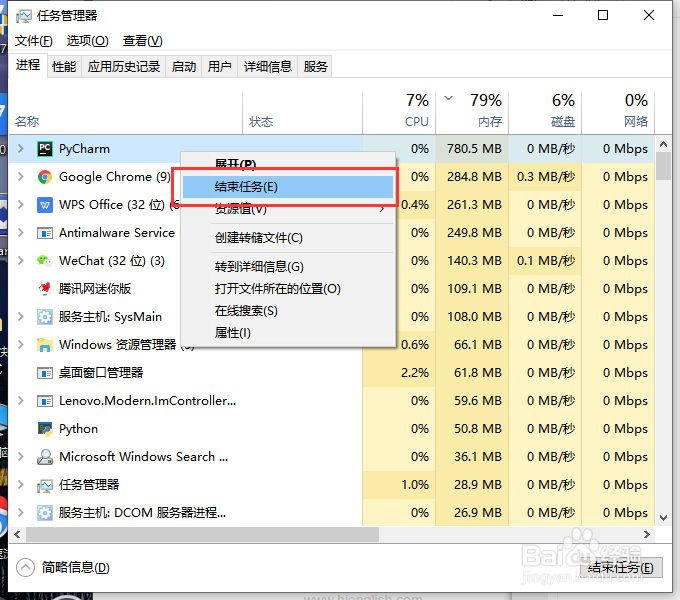680x600 pixels.
Task: Sort by the CPU column header
Action: click(399, 112)
